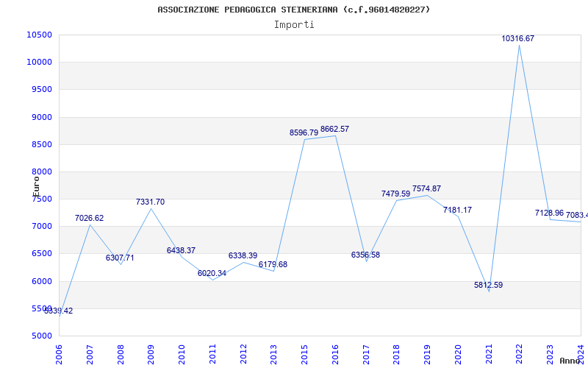Viewport: 588px width, 368px height.
Task: Select the 7331.70 data label
Action: (150, 202)
